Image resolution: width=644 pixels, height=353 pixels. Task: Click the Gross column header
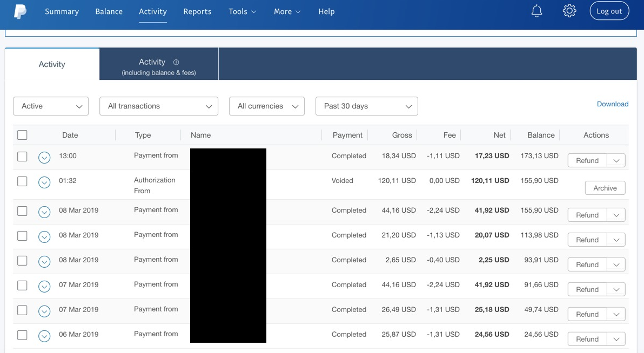[x=401, y=135]
